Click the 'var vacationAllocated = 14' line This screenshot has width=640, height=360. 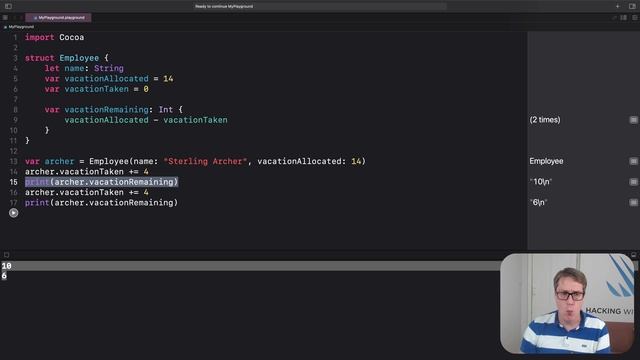[109, 78]
